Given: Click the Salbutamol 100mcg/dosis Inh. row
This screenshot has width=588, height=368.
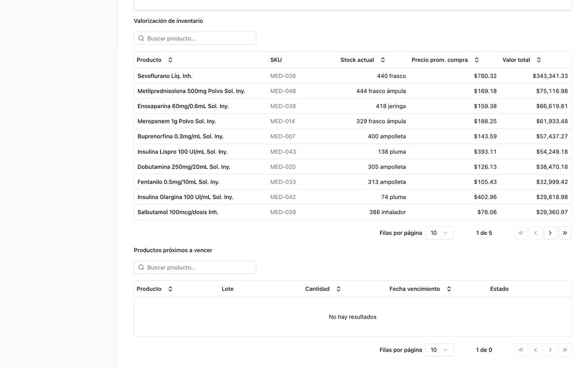Looking at the screenshot, I should [178, 212].
